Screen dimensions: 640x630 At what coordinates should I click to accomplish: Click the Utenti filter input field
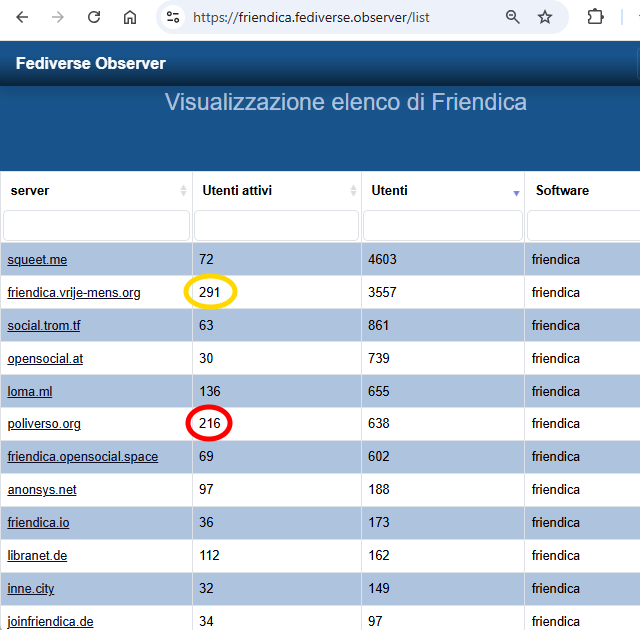(x=442, y=225)
